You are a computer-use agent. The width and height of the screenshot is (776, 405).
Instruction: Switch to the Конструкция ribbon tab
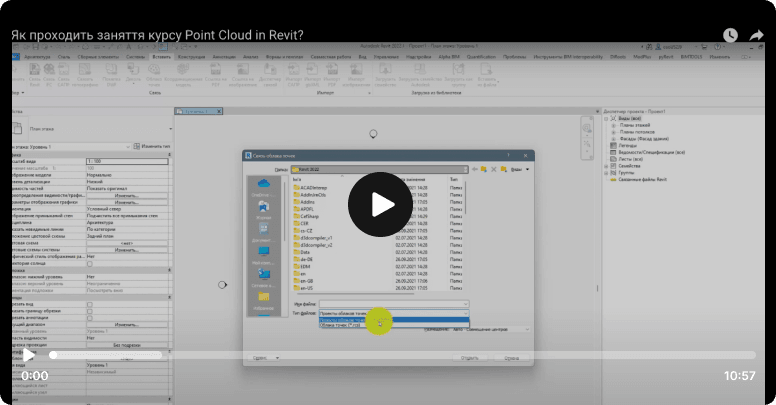point(191,57)
